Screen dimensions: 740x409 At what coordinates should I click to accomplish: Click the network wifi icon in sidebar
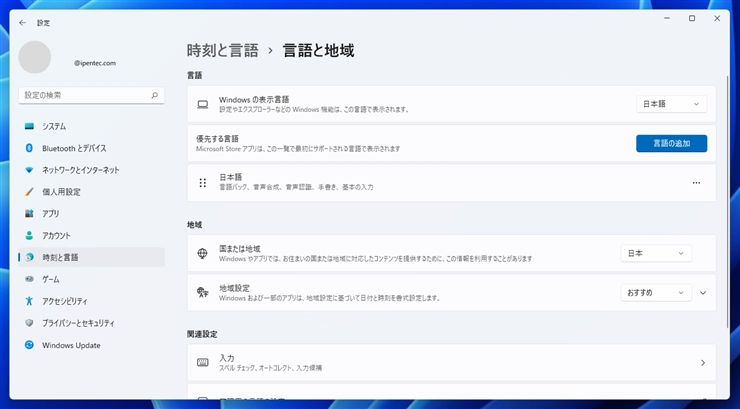pos(29,170)
